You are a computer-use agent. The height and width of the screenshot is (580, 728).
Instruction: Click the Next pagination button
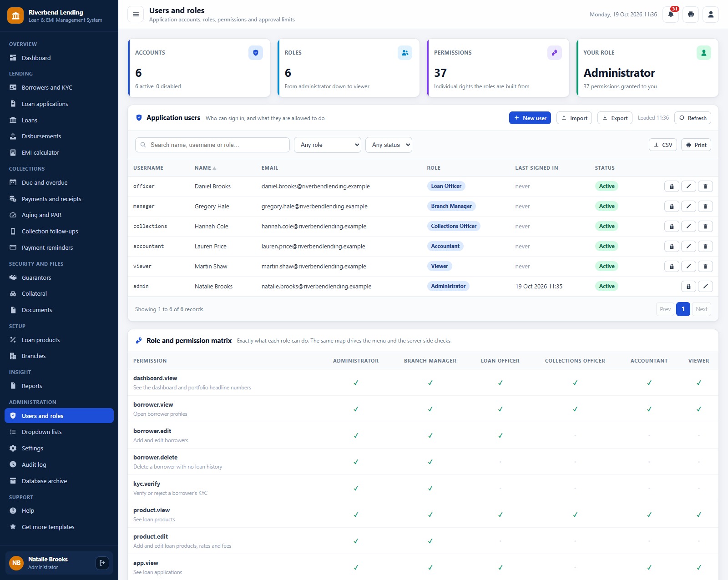click(x=702, y=309)
